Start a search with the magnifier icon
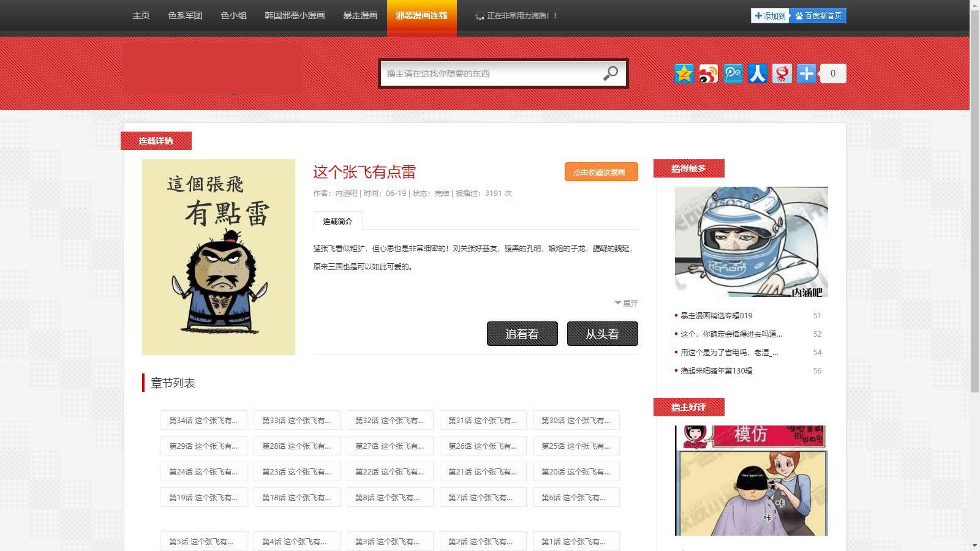This screenshot has width=980, height=551. tap(610, 73)
